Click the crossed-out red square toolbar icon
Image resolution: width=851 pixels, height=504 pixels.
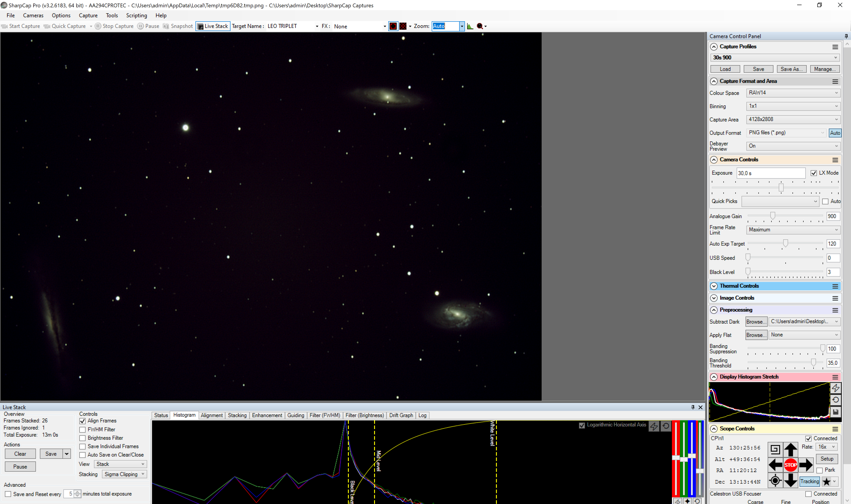pyautogui.click(x=403, y=26)
